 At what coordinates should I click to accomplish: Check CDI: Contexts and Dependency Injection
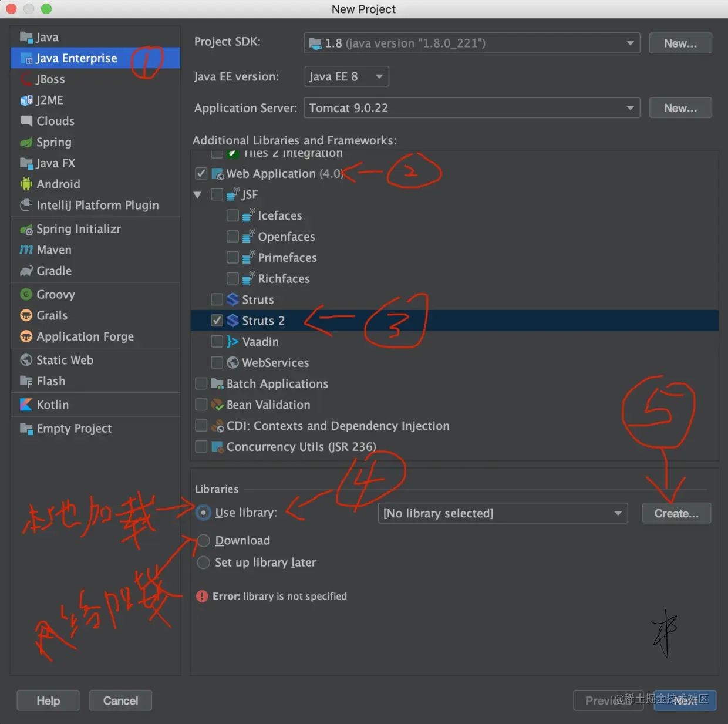[x=201, y=426]
